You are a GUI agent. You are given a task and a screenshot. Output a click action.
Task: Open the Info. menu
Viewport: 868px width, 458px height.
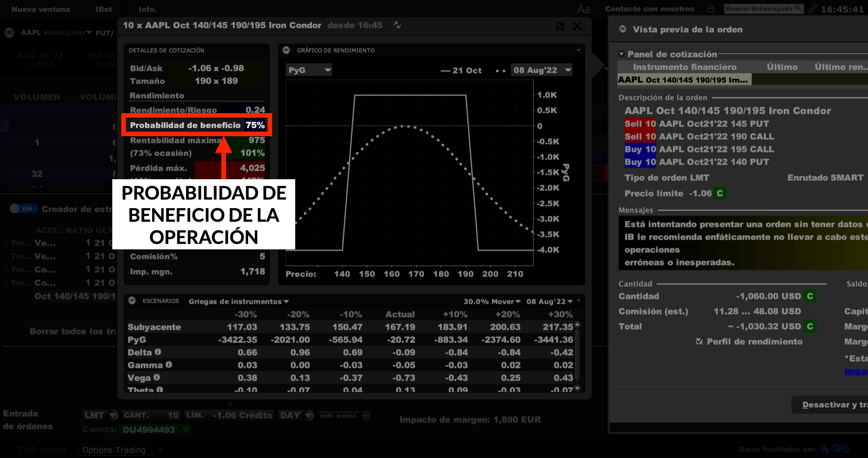(148, 9)
